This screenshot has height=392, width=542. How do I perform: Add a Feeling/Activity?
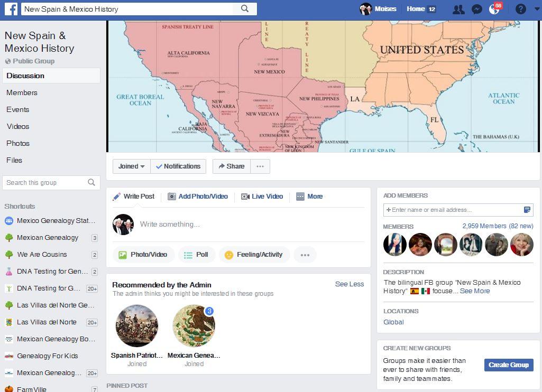[254, 255]
